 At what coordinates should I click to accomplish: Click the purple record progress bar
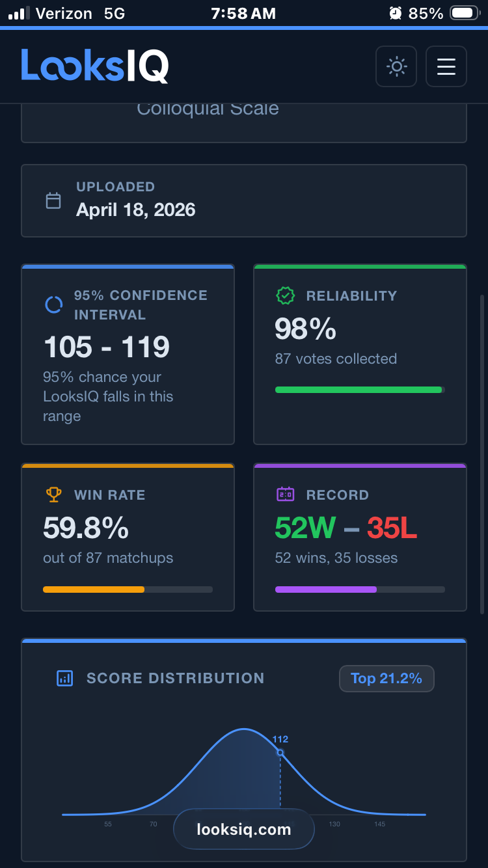coord(326,590)
